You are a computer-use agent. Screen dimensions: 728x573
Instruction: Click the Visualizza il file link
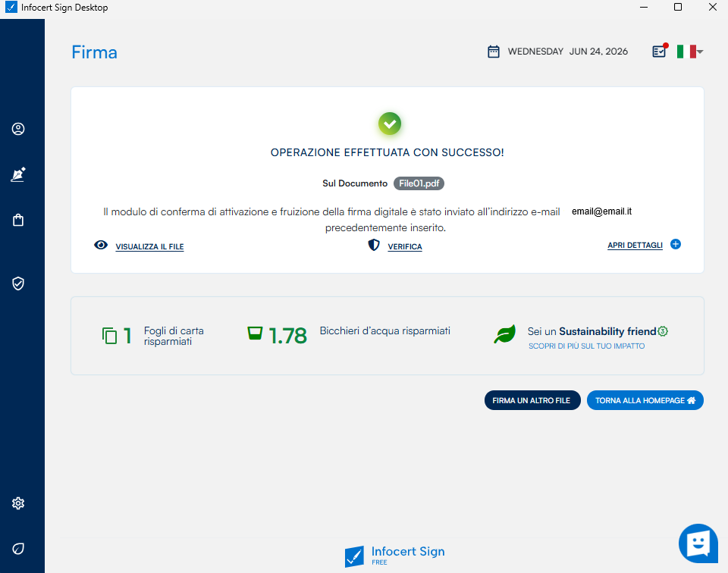[x=149, y=247]
